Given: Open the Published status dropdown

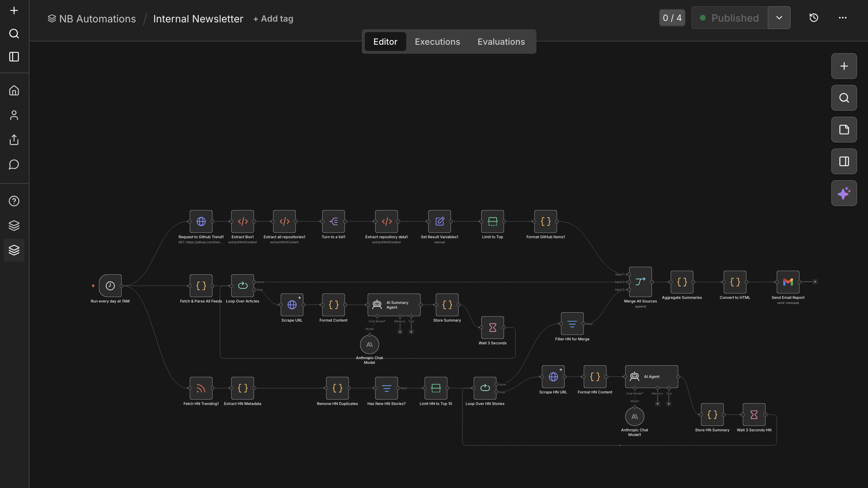Looking at the screenshot, I should (x=779, y=17).
